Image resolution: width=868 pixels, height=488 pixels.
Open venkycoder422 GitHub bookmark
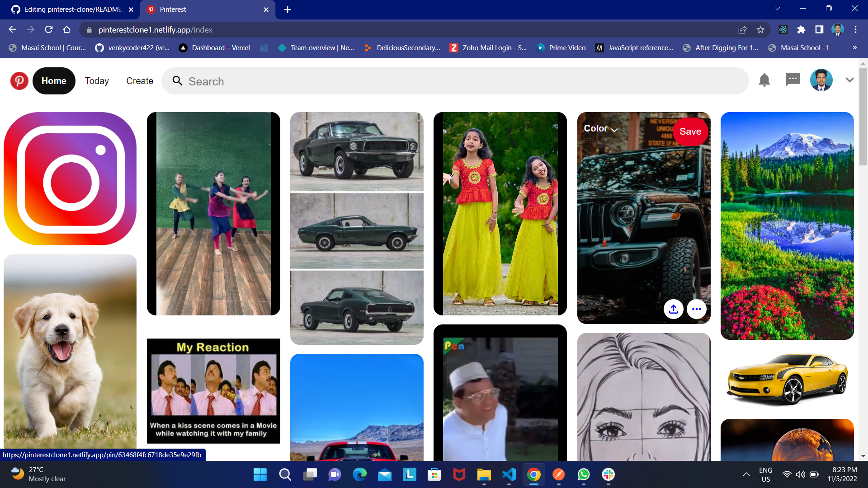[x=132, y=48]
